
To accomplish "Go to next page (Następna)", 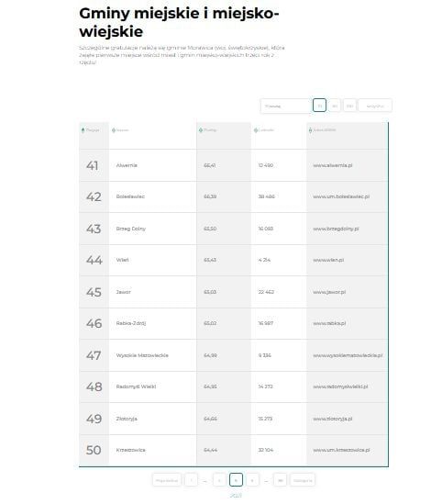I will pyautogui.click(x=303, y=480).
